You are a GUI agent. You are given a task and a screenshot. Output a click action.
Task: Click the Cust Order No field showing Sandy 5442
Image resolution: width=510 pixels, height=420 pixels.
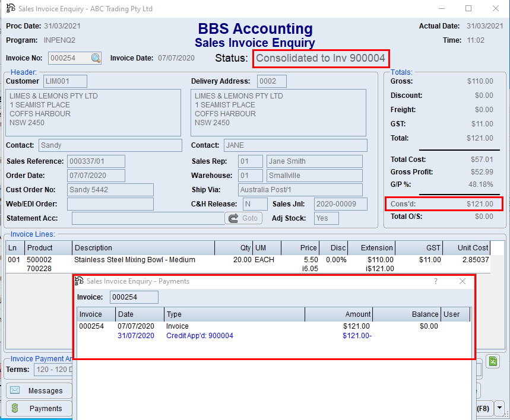110,189
